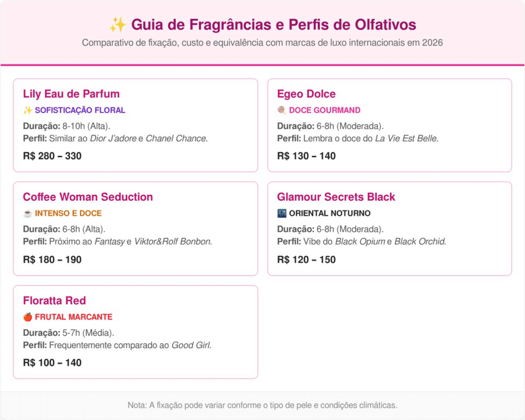The height and width of the screenshot is (420, 525).
Task: Click the Lily price R$ 280 – 330
Action: (x=52, y=156)
